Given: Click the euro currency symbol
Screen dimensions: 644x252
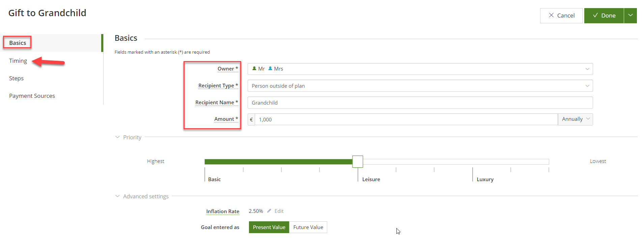Looking at the screenshot, I should pos(251,119).
